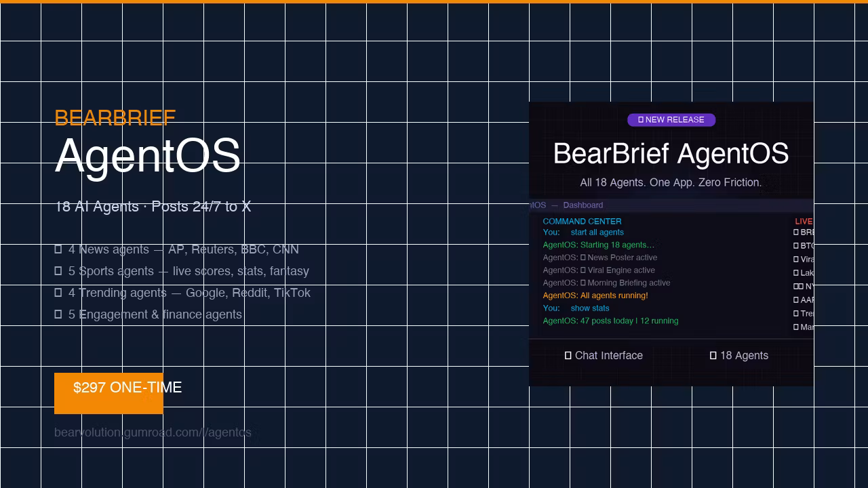Click the NEW RELEASE badge
Screen dimensions: 868x488
[x=671, y=120]
